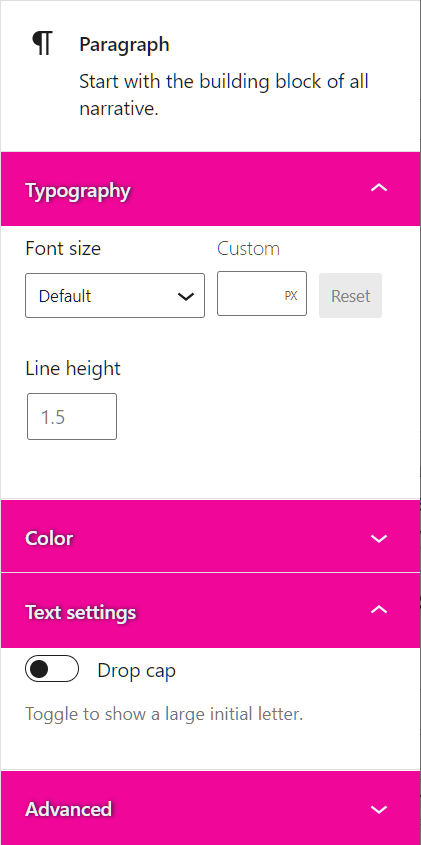Collapse Typography with its up chevron
The width and height of the screenshot is (421, 845).
tap(379, 188)
